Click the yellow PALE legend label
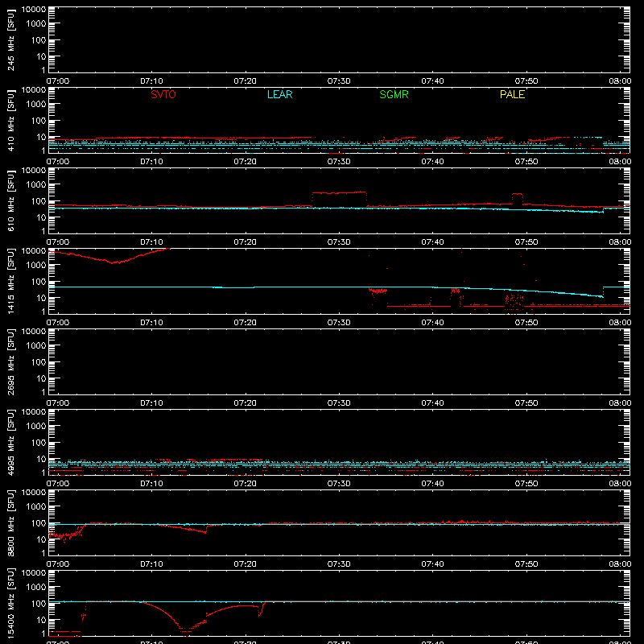This screenshot has width=644, height=644. click(512, 94)
